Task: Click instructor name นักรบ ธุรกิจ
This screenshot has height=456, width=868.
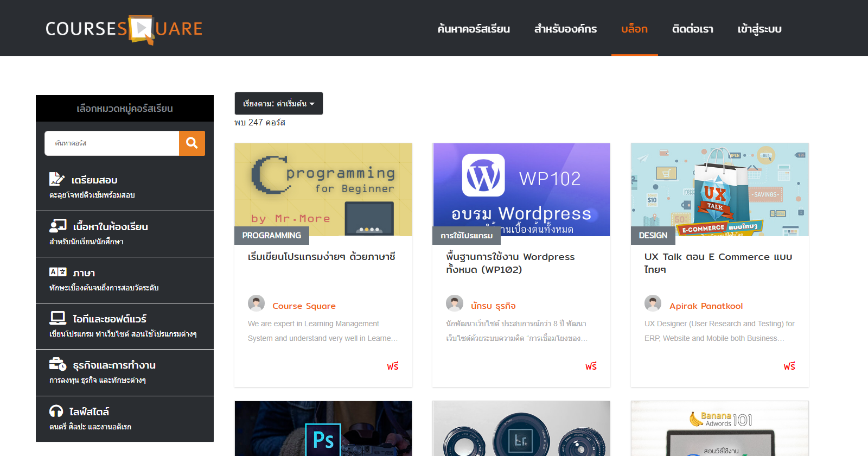Action: tap(493, 306)
